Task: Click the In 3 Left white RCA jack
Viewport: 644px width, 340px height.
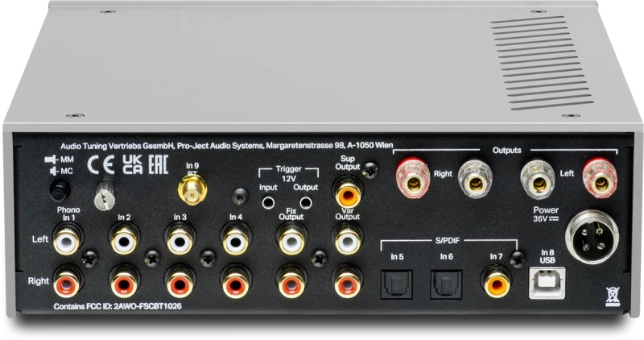Action: coord(180,239)
